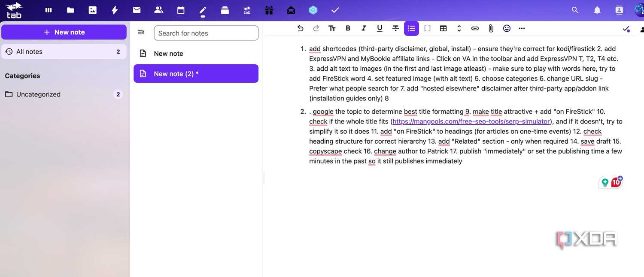Open the Deck stacked cards app
The height and width of the screenshot is (277, 644).
225,10
